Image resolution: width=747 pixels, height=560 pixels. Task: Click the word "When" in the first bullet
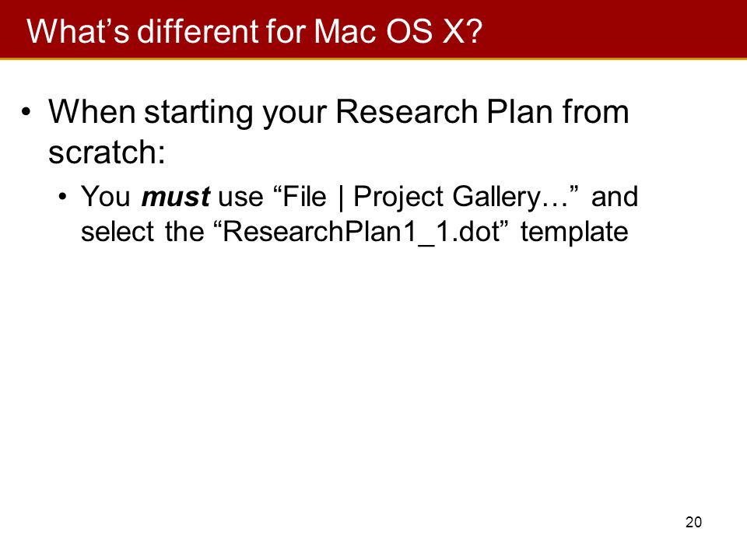pos(92,112)
